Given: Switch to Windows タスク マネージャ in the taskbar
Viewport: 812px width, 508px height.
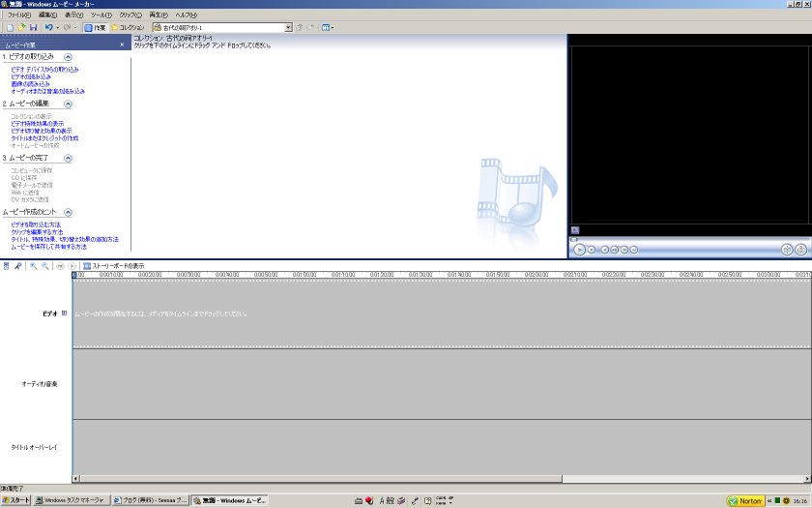Looking at the screenshot, I should click(72, 500).
